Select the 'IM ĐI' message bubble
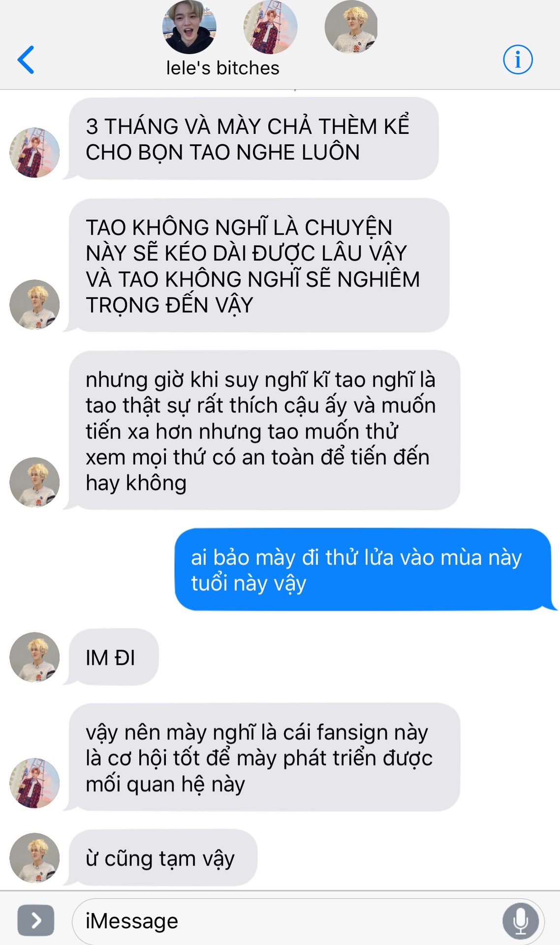This screenshot has width=560, height=945. [x=113, y=657]
